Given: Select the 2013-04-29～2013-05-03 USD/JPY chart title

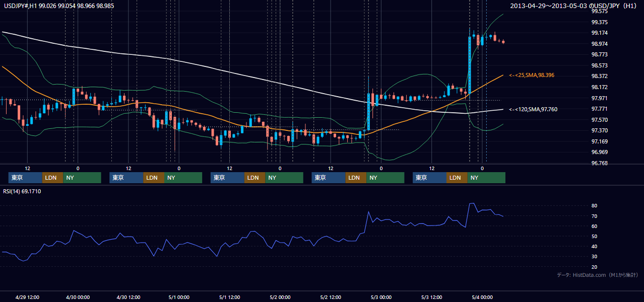Looking at the screenshot, I should point(573,6).
